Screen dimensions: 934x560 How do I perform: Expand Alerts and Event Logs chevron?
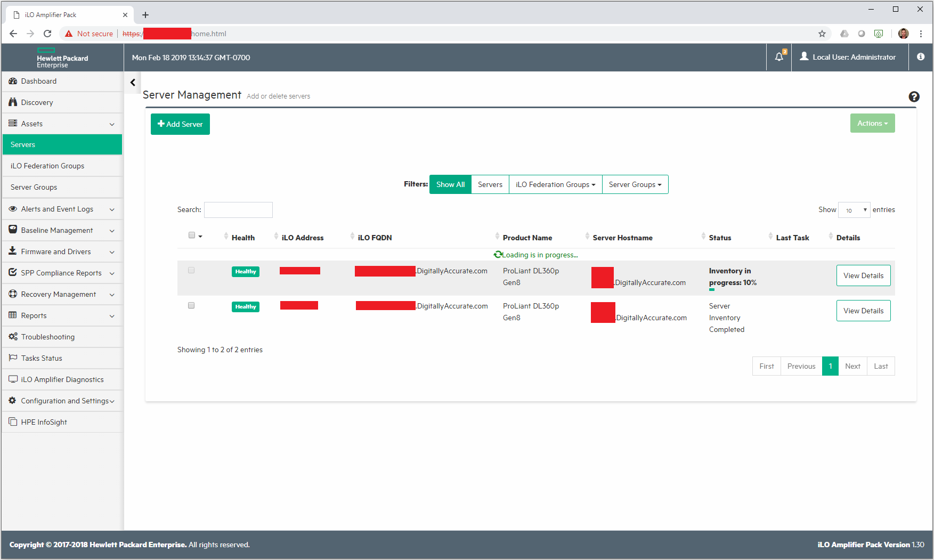[112, 209]
